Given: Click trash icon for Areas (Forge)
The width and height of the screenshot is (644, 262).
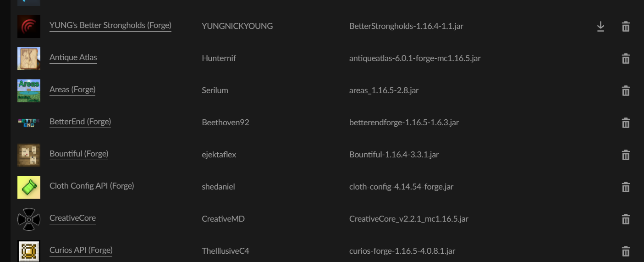Looking at the screenshot, I should [x=626, y=91].
